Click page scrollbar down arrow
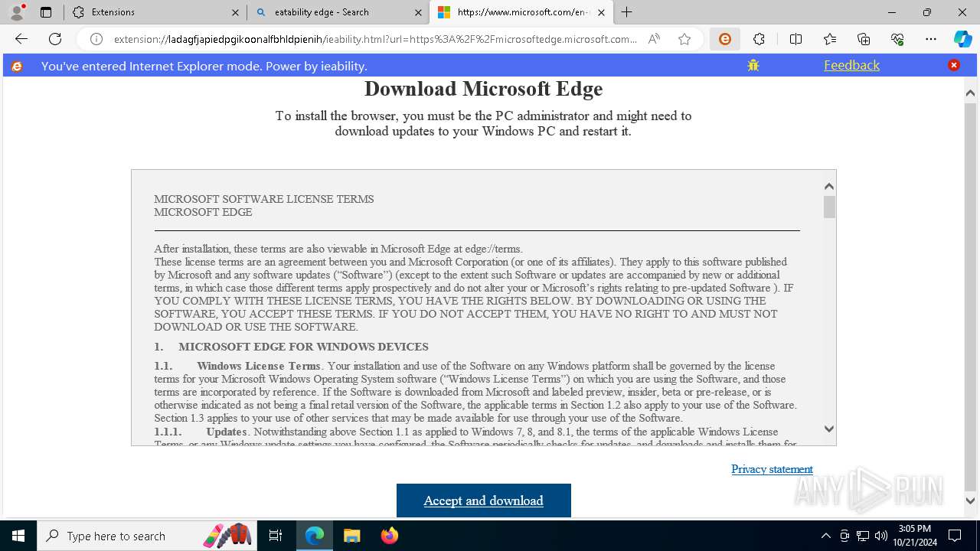Image resolution: width=980 pixels, height=551 pixels. click(970, 501)
